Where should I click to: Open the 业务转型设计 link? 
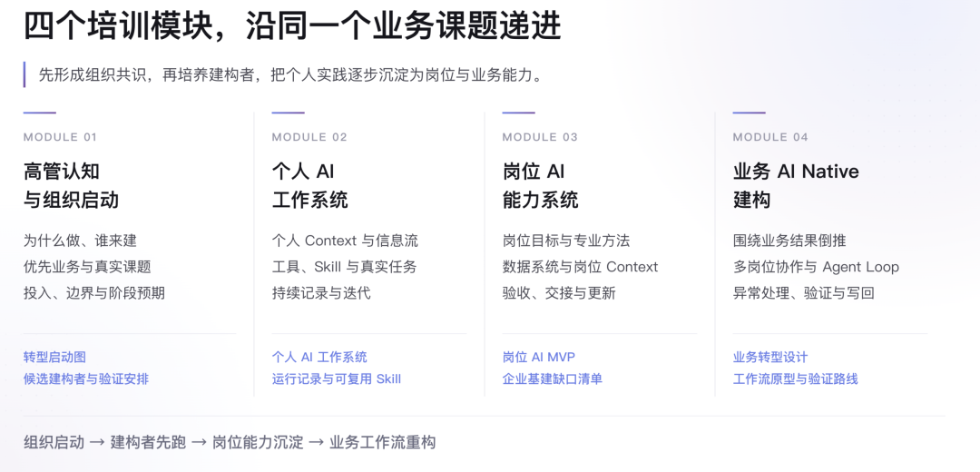tap(770, 357)
